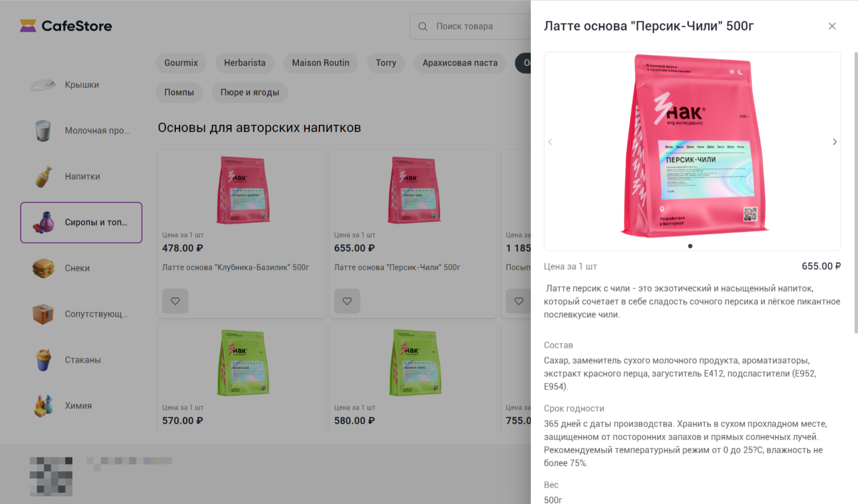The width and height of the screenshot is (858, 504).
Task: Click the image carousel dot indicator
Action: [690, 246]
